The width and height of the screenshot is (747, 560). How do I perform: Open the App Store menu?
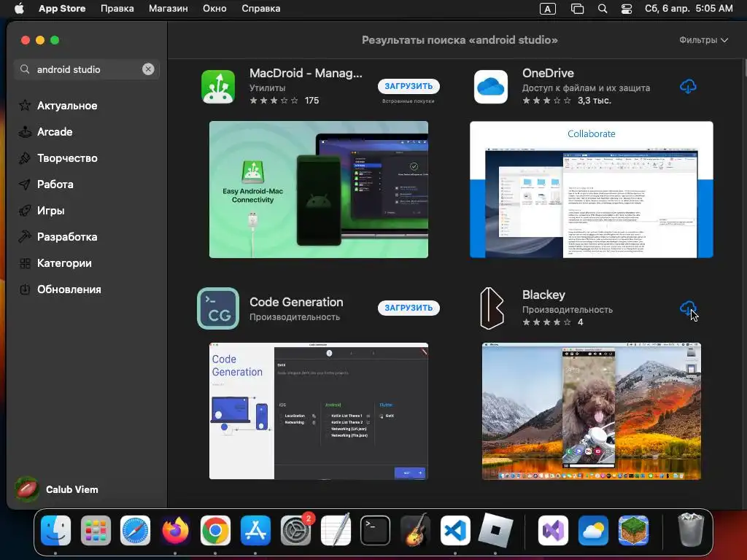(x=62, y=9)
